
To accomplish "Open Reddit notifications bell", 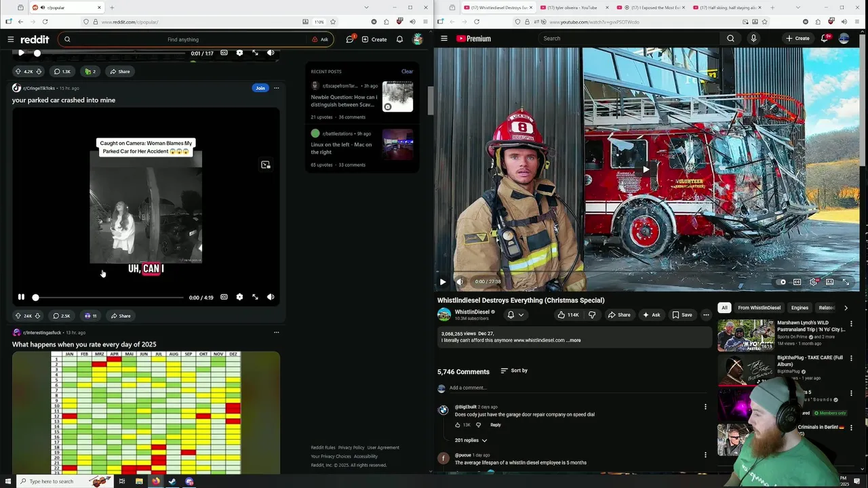I will tap(399, 39).
